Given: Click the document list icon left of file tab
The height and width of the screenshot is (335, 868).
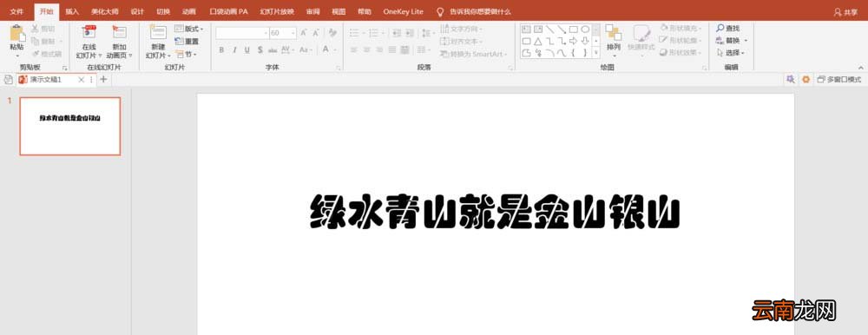Looking at the screenshot, I should pos(9,80).
